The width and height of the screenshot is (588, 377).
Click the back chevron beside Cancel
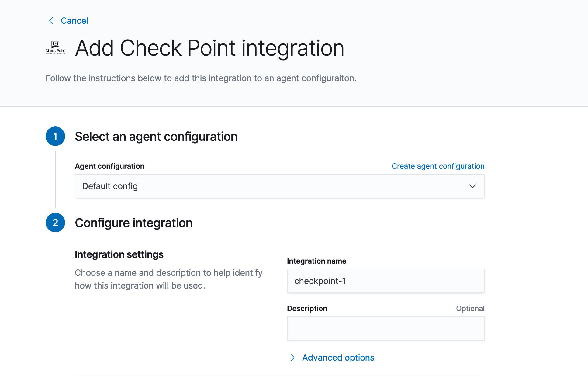click(51, 21)
